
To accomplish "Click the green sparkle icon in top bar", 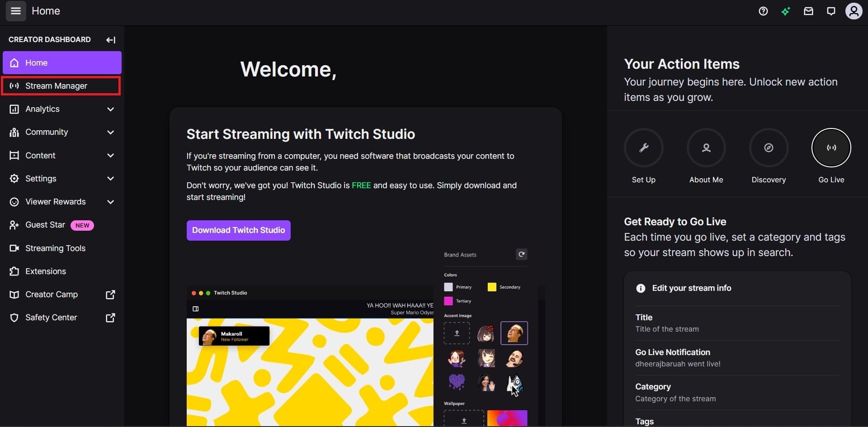I will coord(786,11).
